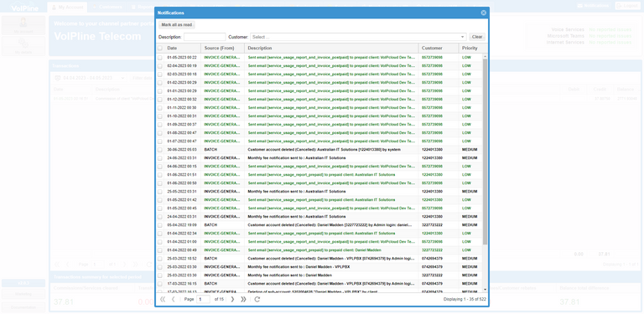The height and width of the screenshot is (314, 644).
Task: Select the 01-08-2022 00:47 date cell
Action: pyautogui.click(x=181, y=133)
